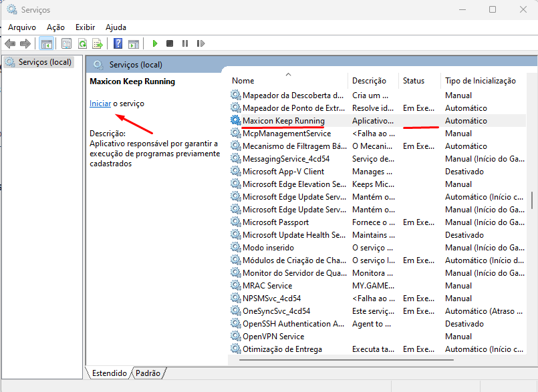Select the Microsoft Edge Elevation Se... row
Image resolution: width=538 pixels, height=392 pixels.
click(377, 184)
